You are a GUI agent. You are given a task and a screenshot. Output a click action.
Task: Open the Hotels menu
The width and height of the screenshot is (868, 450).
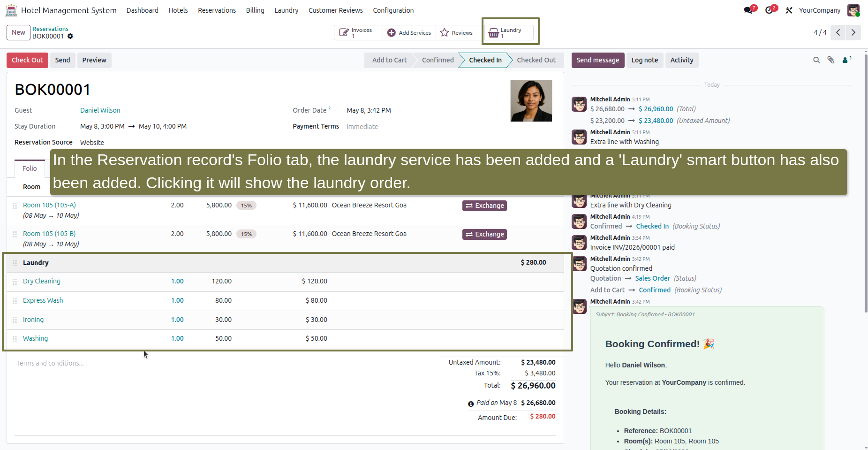pos(178,10)
